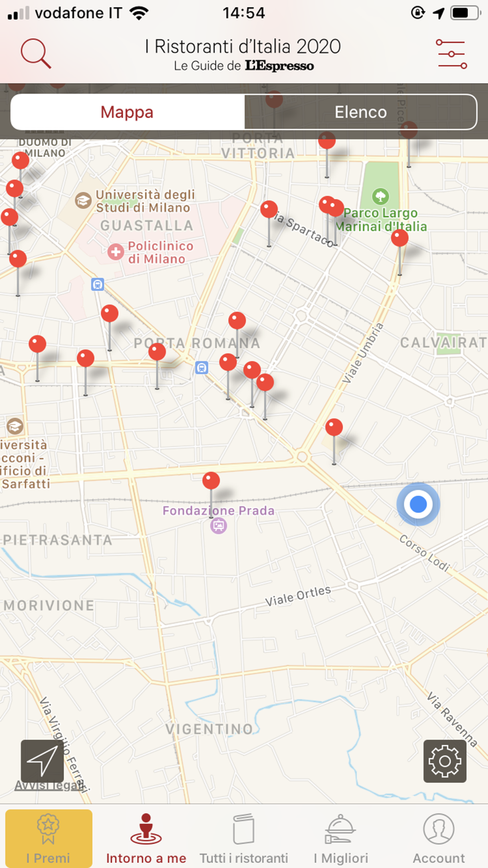Viewport: 488px width, 868px height.
Task: Select the Mappa view segment
Action: (x=127, y=112)
